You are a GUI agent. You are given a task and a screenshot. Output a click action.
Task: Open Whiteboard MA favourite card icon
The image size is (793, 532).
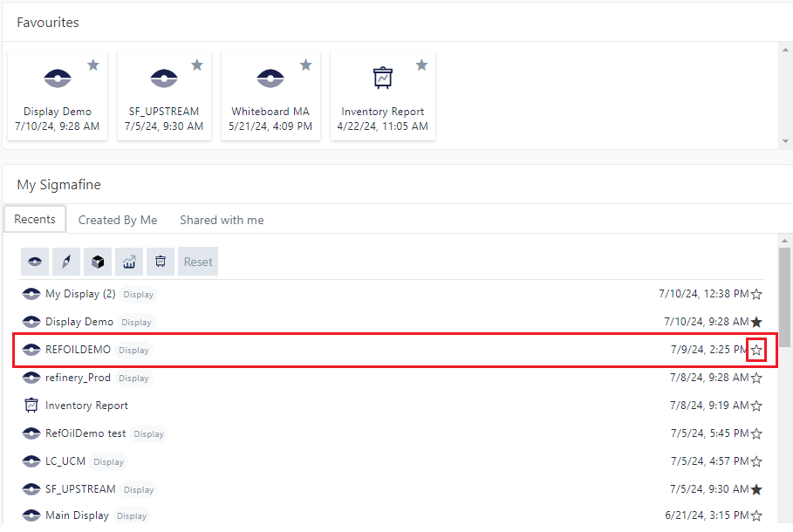pyautogui.click(x=270, y=78)
